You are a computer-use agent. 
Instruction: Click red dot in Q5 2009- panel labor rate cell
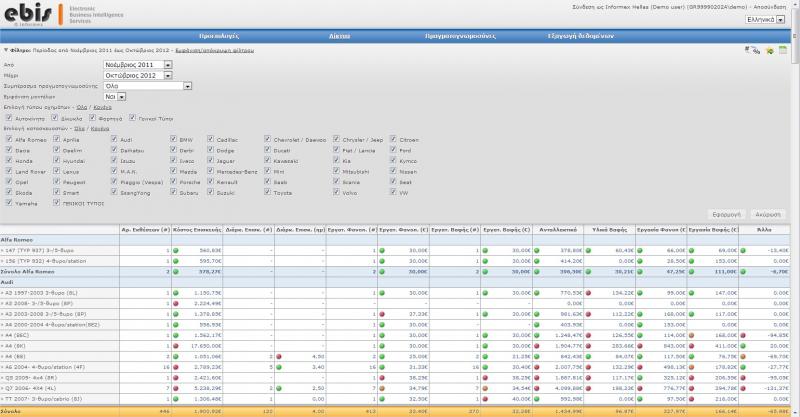point(382,378)
